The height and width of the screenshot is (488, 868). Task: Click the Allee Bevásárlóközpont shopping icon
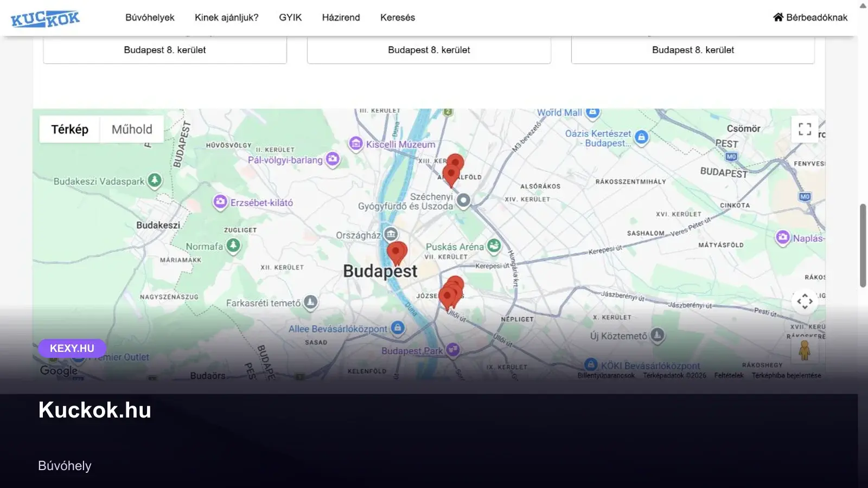tap(398, 328)
